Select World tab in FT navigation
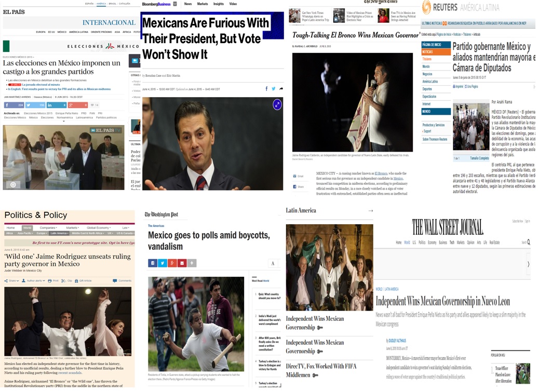Image resolution: width=538 pixels, height=392 pixels. point(27,228)
